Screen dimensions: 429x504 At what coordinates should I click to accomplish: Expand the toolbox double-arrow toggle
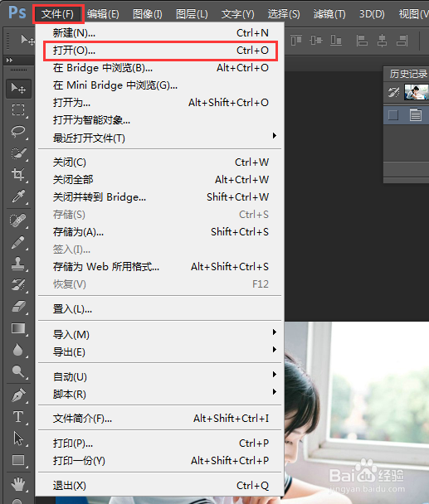(x=9, y=61)
